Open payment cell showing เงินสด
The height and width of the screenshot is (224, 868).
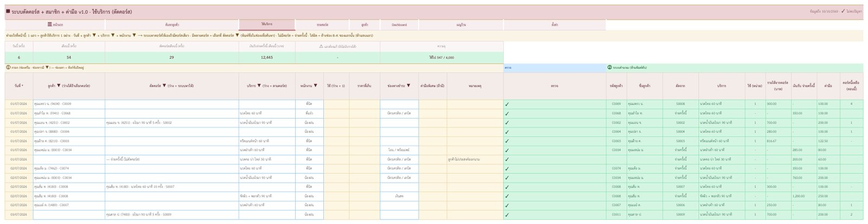[x=399, y=196]
